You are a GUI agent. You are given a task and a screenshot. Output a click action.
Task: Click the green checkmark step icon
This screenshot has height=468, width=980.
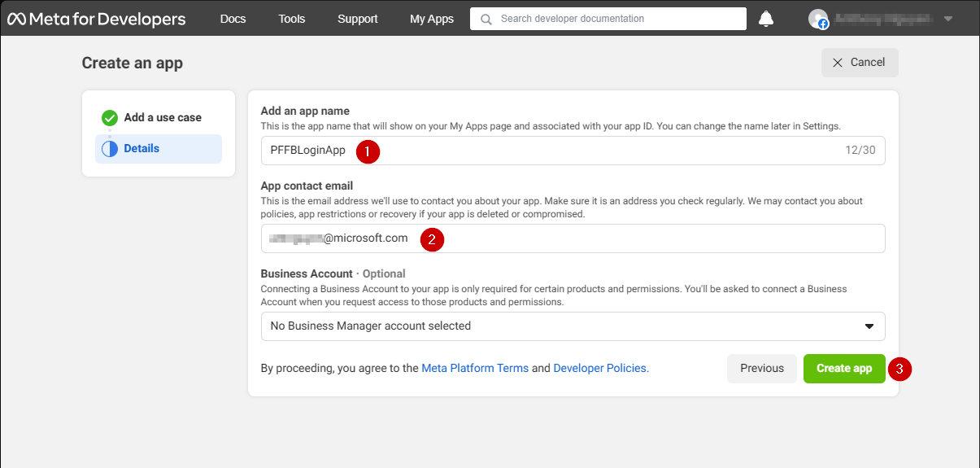point(110,118)
